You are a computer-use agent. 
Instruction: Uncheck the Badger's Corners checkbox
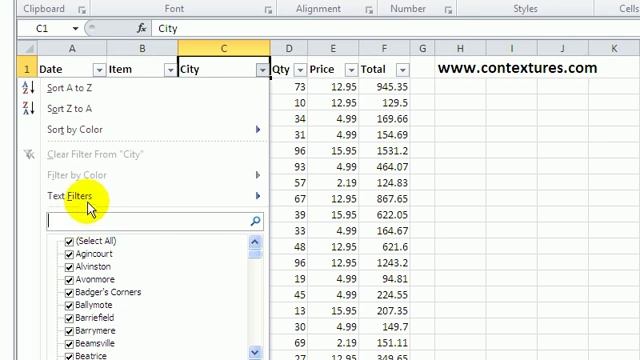point(69,293)
